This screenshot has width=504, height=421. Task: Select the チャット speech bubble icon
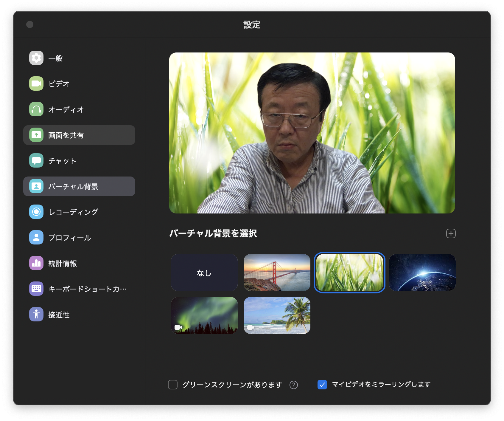coord(36,160)
